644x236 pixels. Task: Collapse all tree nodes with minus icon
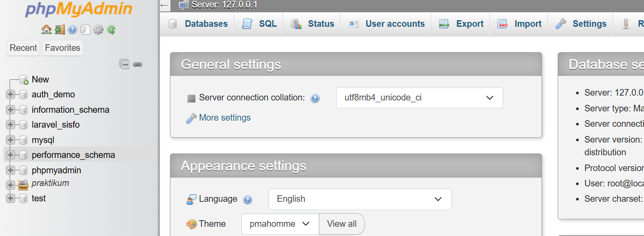[125, 64]
